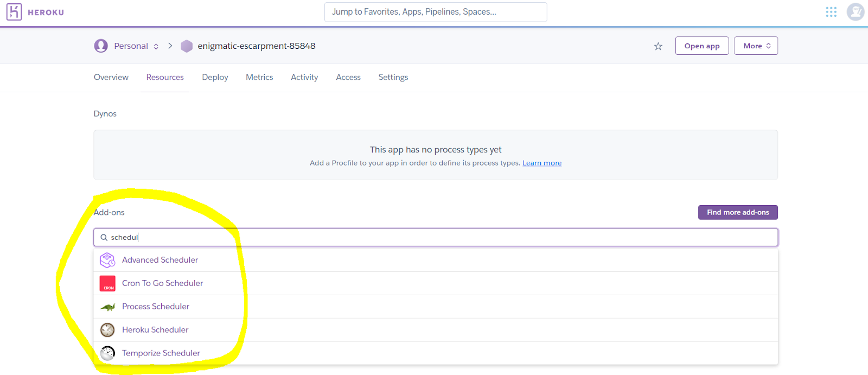The width and height of the screenshot is (868, 375).
Task: Open the user account avatar menu
Action: pyautogui.click(x=856, y=12)
